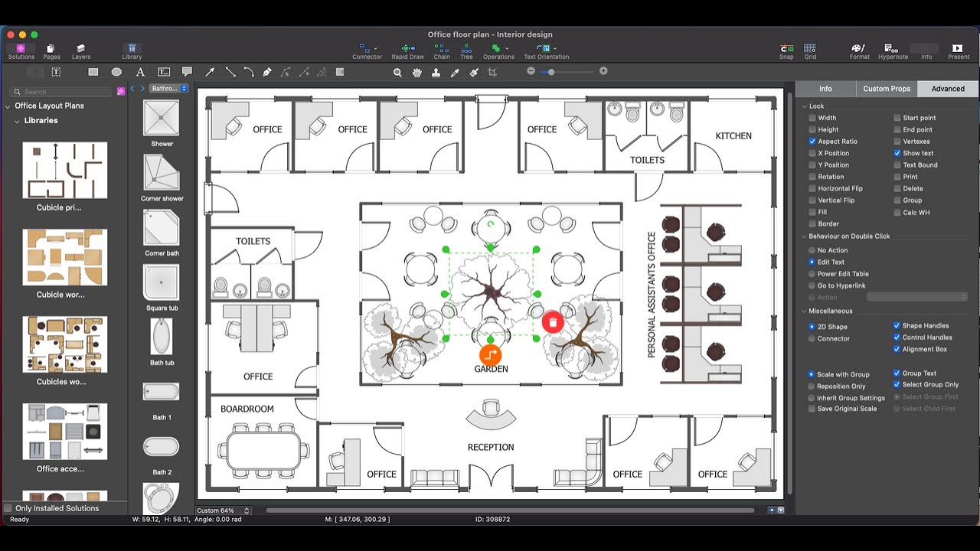980x551 pixels.
Task: Select the crop tool
Action: (x=492, y=72)
